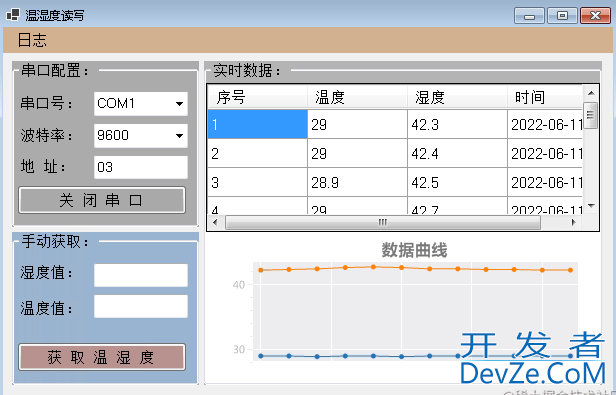The image size is (616, 395).
Task: Click the 数据曲线 chart title
Action: click(414, 250)
